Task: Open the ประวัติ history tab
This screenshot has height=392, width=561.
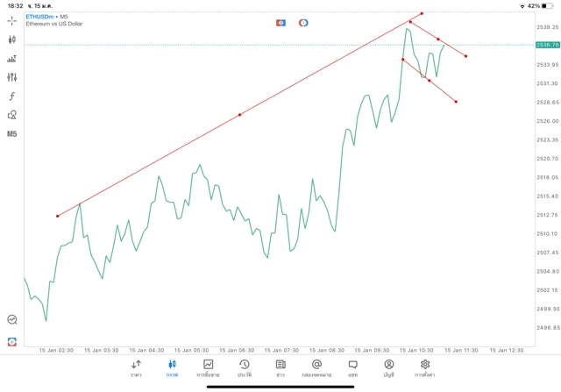Action: point(244,367)
